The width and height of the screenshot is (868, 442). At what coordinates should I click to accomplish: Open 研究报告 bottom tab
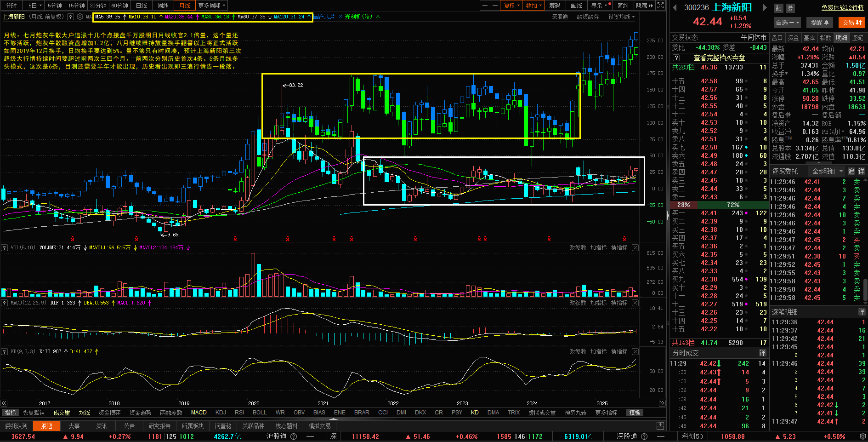[x=159, y=426]
